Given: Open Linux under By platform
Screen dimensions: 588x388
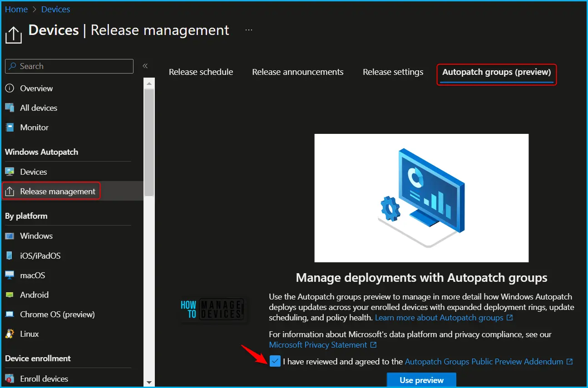Looking at the screenshot, I should pos(30,334).
